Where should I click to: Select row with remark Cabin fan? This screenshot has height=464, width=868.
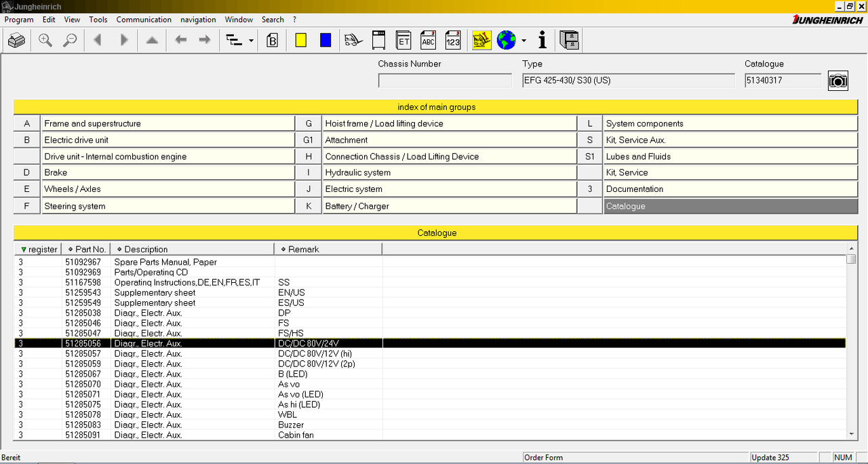point(430,435)
